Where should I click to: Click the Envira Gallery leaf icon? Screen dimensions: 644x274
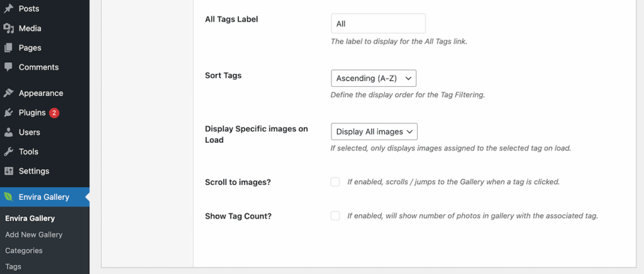pos(9,197)
